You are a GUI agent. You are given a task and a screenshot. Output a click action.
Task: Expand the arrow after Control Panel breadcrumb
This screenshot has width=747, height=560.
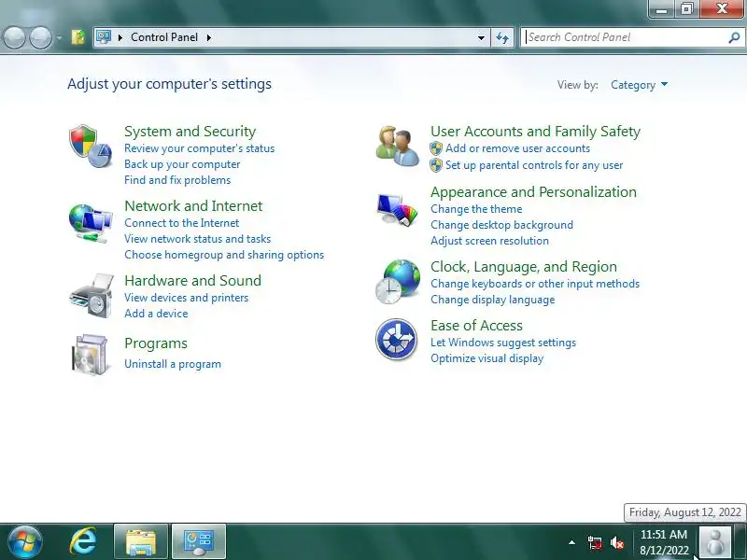point(208,37)
